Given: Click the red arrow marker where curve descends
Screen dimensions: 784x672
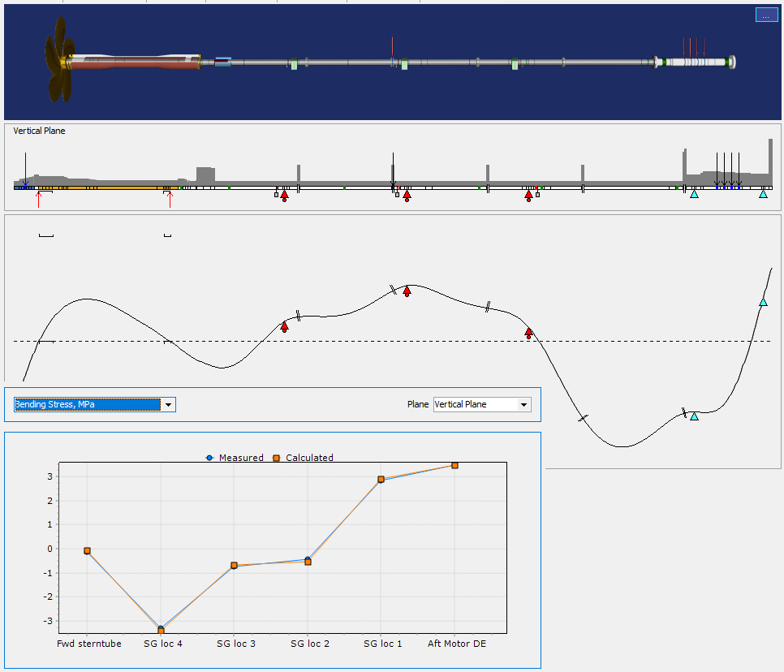Looking at the screenshot, I should tap(528, 332).
